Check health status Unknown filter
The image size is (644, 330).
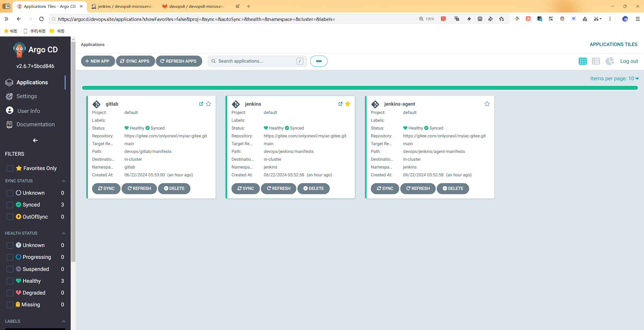pyautogui.click(x=10, y=245)
